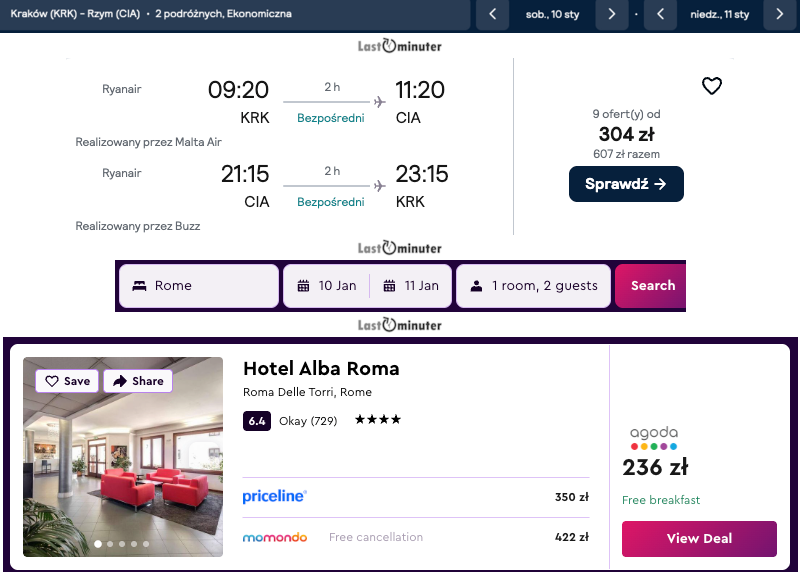Select the sob., 10 sty departure date
The image size is (800, 572).
(x=552, y=15)
